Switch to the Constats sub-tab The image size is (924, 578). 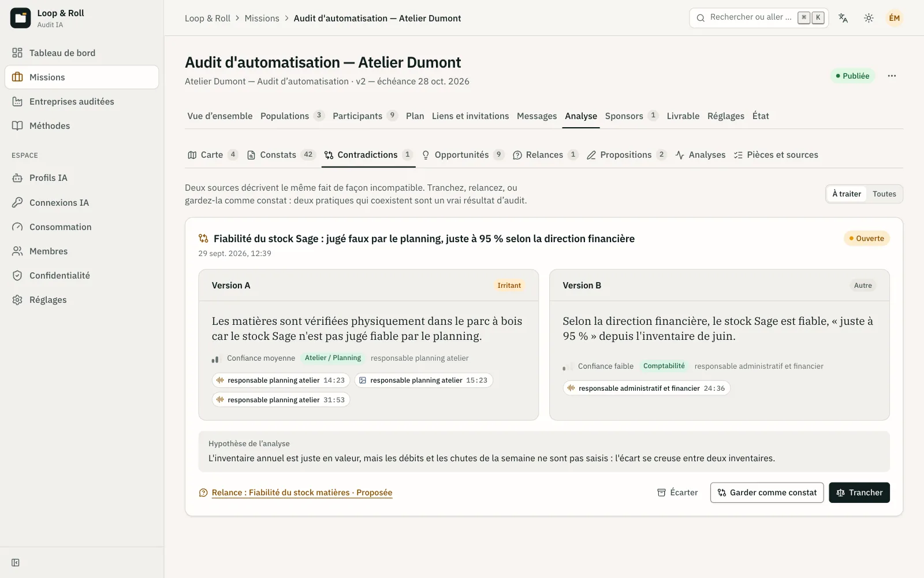[281, 155]
